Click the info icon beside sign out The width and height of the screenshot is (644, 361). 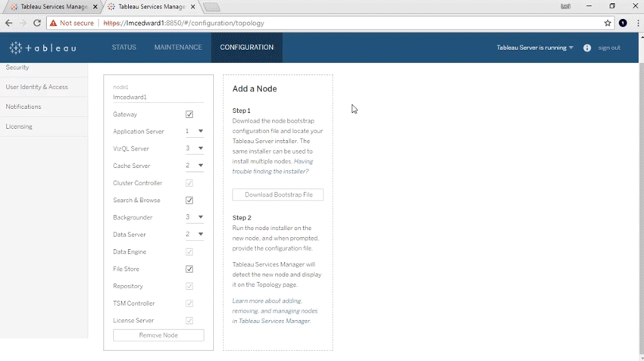587,48
